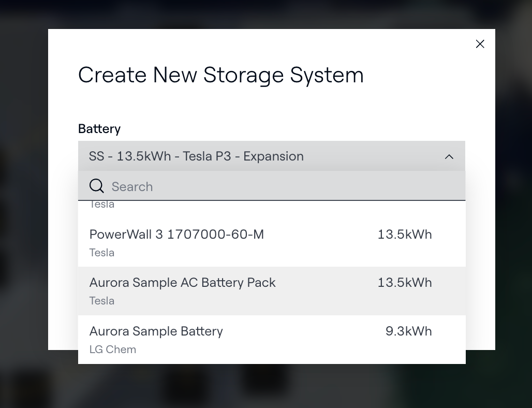
Task: Click the Create New Storage System heading
Action: [x=220, y=75]
